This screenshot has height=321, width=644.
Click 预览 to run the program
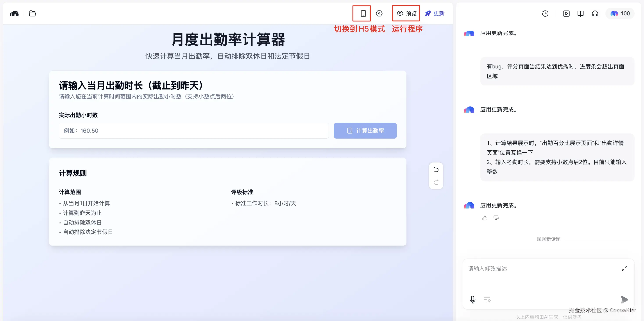[406, 13]
